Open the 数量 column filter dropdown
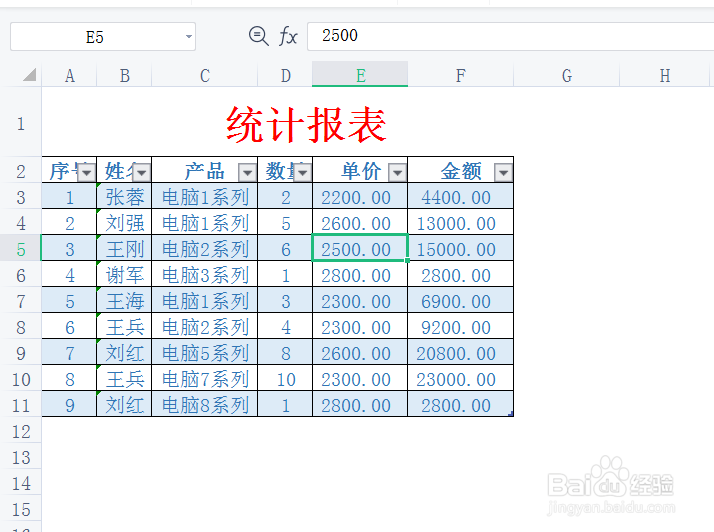714x532 pixels. coord(302,173)
